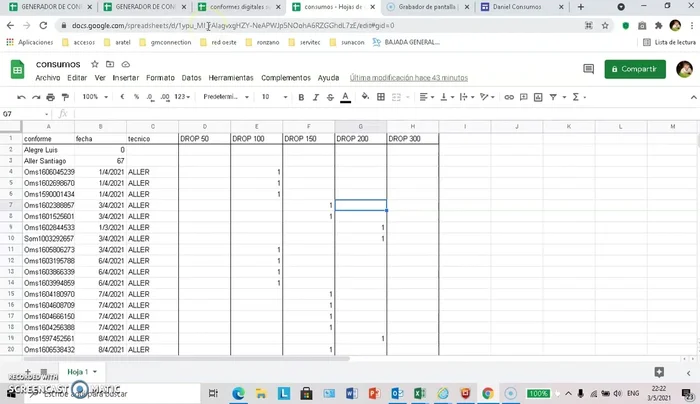Viewport: 700px width, 404px height.
Task: Expand the font family dropdown
Action: pyautogui.click(x=226, y=97)
